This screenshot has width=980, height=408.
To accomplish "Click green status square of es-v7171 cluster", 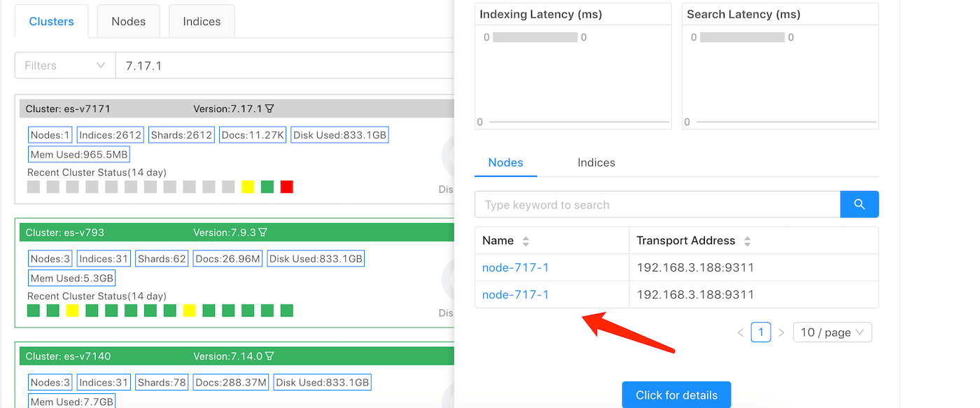I will pyautogui.click(x=267, y=187).
